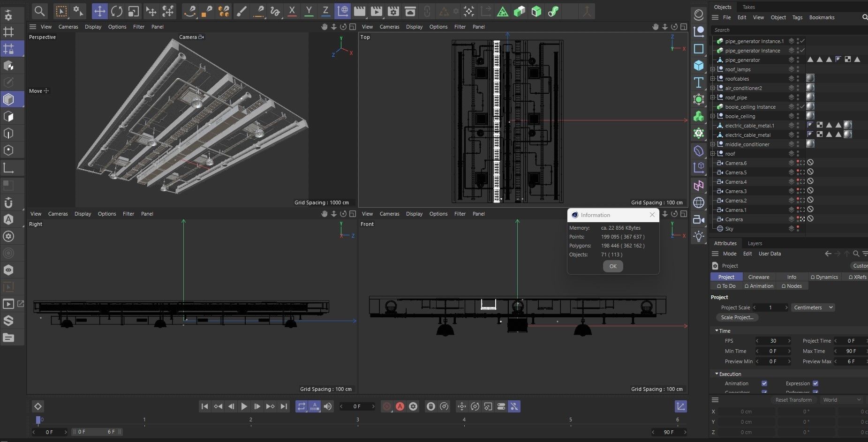Image resolution: width=868 pixels, height=442 pixels.
Task: Toggle the X axis lock
Action: tap(292, 11)
